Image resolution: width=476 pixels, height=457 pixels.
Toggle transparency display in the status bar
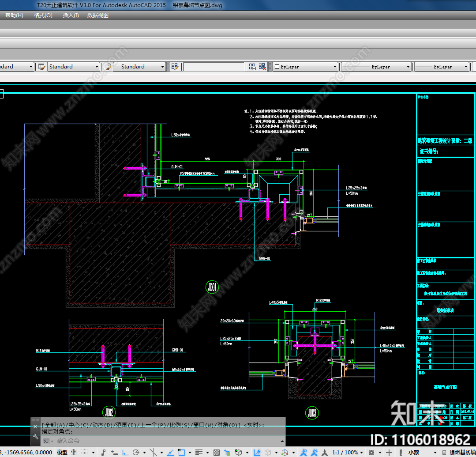(x=217, y=453)
